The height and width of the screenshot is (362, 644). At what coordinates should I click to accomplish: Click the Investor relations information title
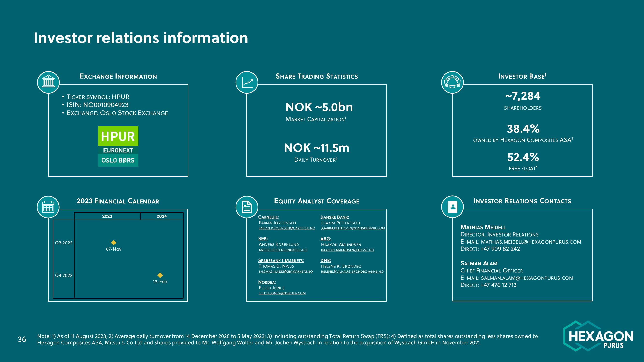141,38
